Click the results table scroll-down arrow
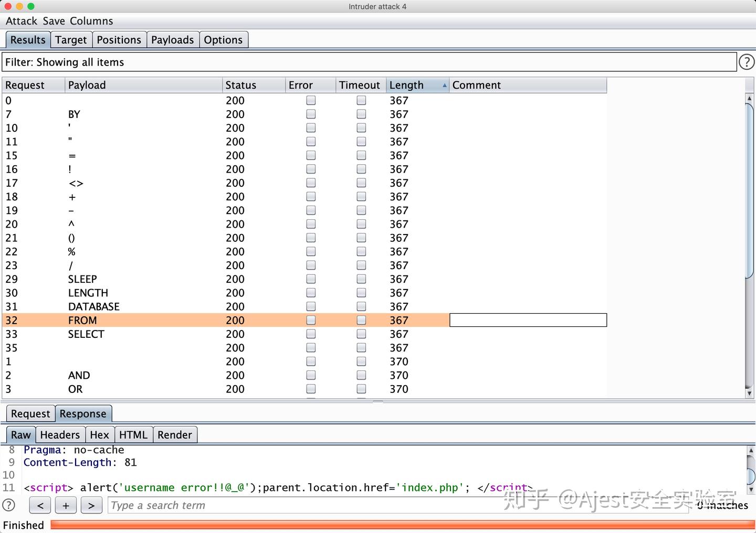The width and height of the screenshot is (756, 533). click(750, 393)
